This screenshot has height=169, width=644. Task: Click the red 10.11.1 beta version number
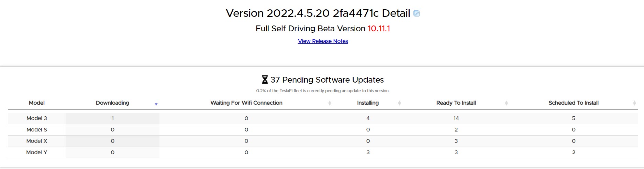[x=379, y=29]
